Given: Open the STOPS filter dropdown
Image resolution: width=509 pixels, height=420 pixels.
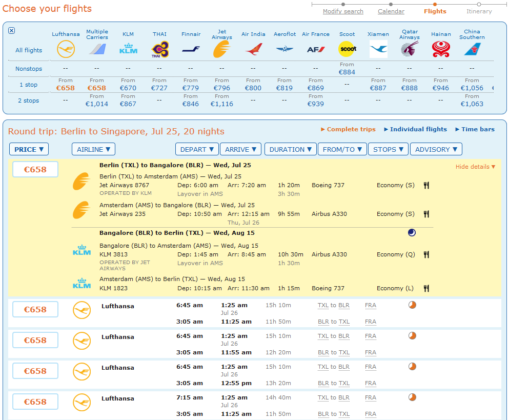Looking at the screenshot, I should pos(388,149).
